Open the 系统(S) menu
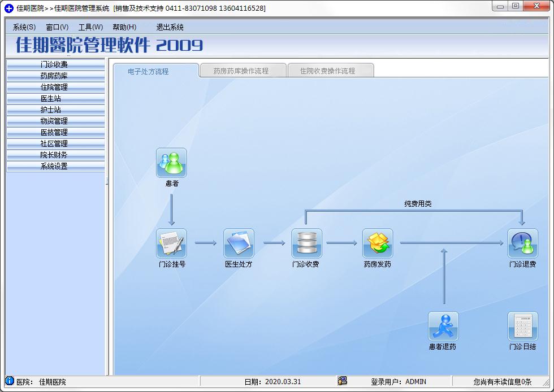Screen dimensions: 554x392 click(24, 27)
